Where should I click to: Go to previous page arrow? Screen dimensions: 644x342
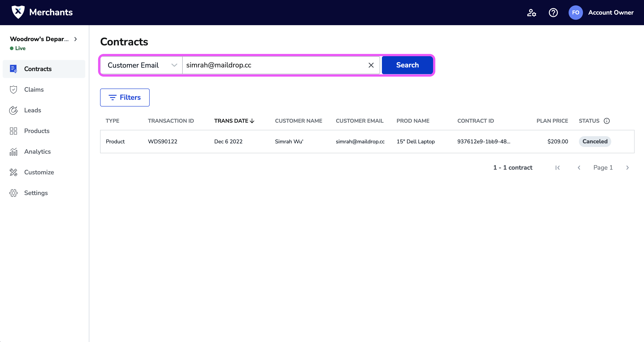pos(579,168)
